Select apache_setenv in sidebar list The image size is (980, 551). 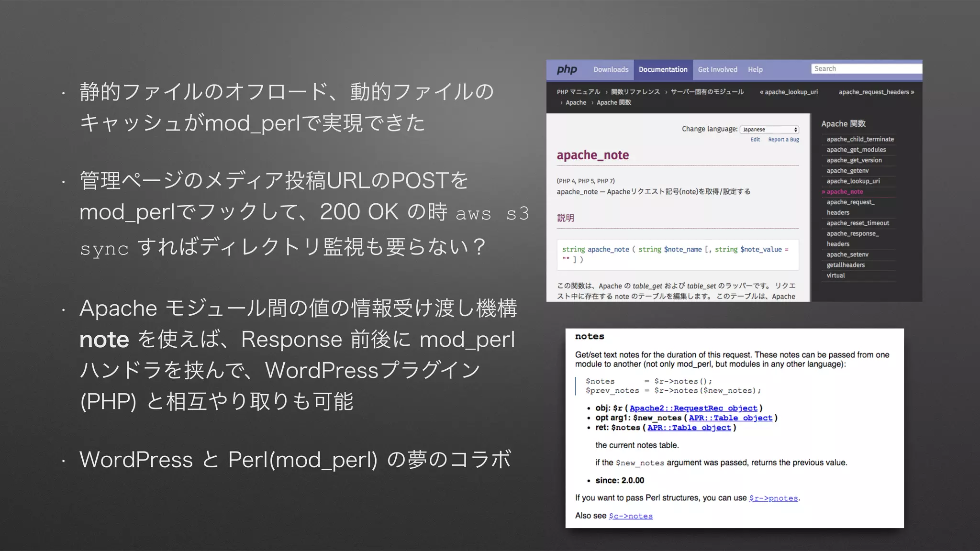coord(847,254)
